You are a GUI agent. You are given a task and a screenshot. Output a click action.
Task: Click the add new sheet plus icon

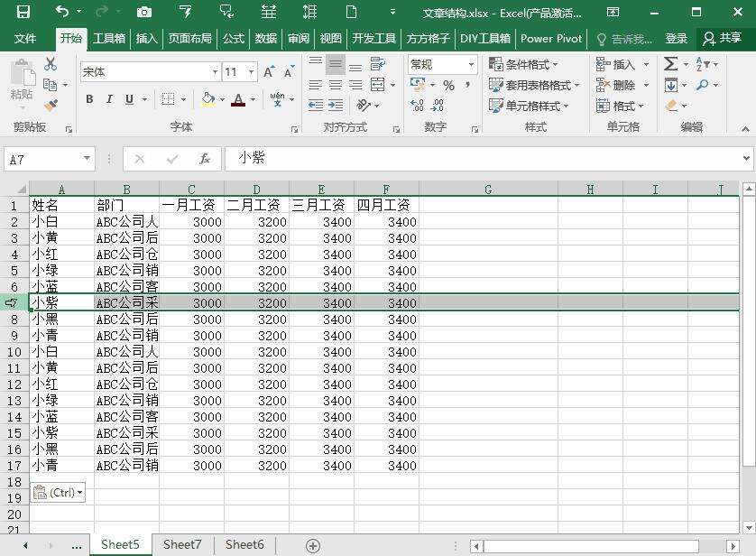312,545
